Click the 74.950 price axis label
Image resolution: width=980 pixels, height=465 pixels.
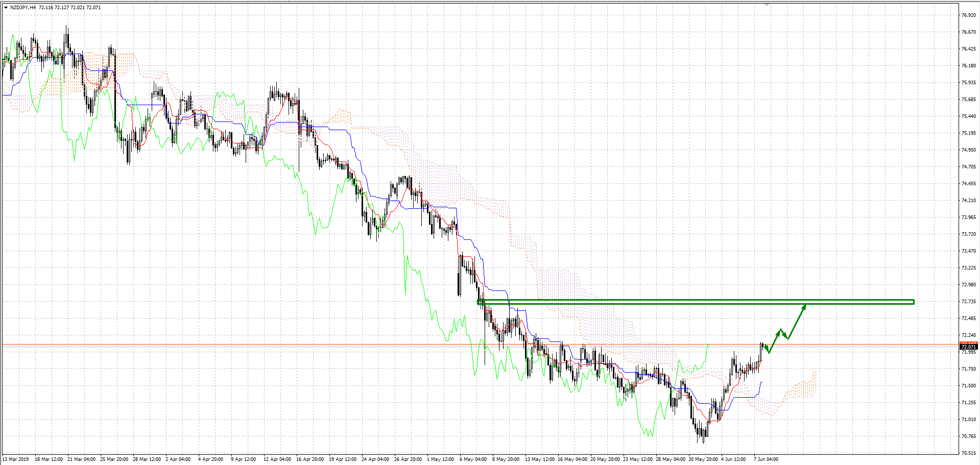click(x=968, y=150)
